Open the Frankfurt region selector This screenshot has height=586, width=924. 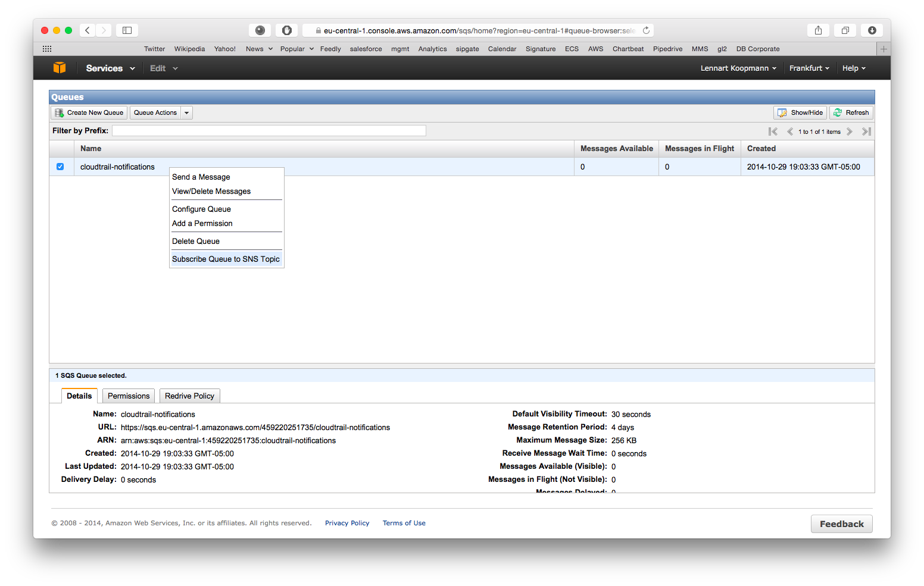[809, 68]
